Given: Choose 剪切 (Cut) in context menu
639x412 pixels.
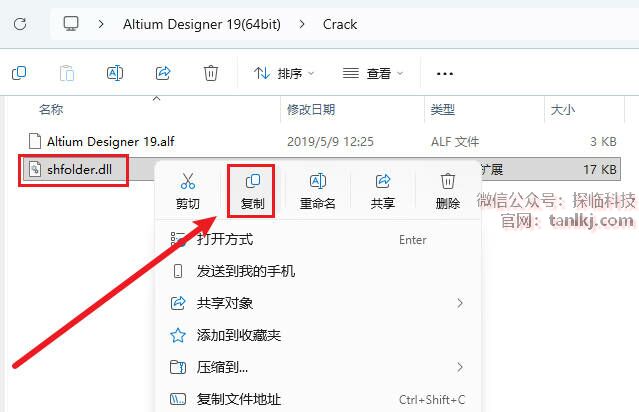Looking at the screenshot, I should 188,191.
